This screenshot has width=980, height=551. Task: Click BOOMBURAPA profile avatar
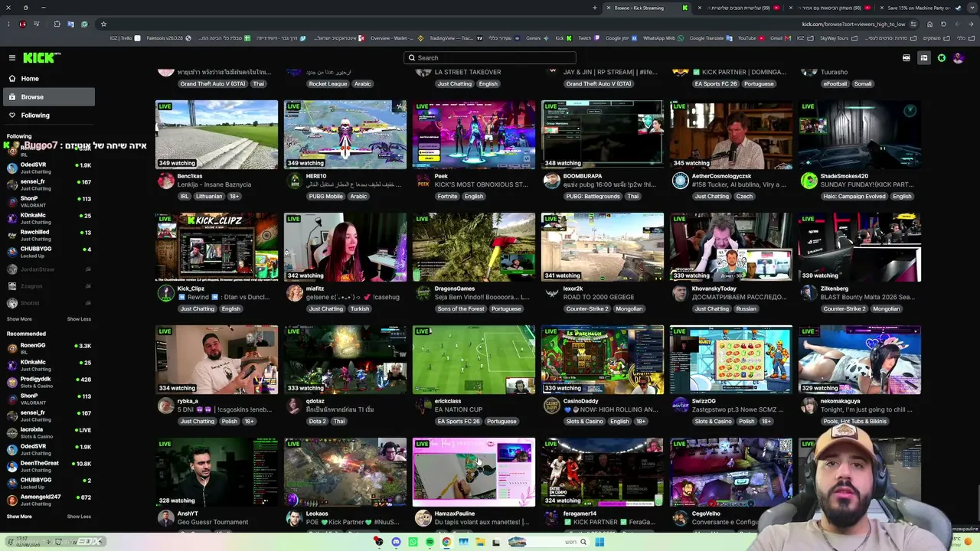pos(552,181)
